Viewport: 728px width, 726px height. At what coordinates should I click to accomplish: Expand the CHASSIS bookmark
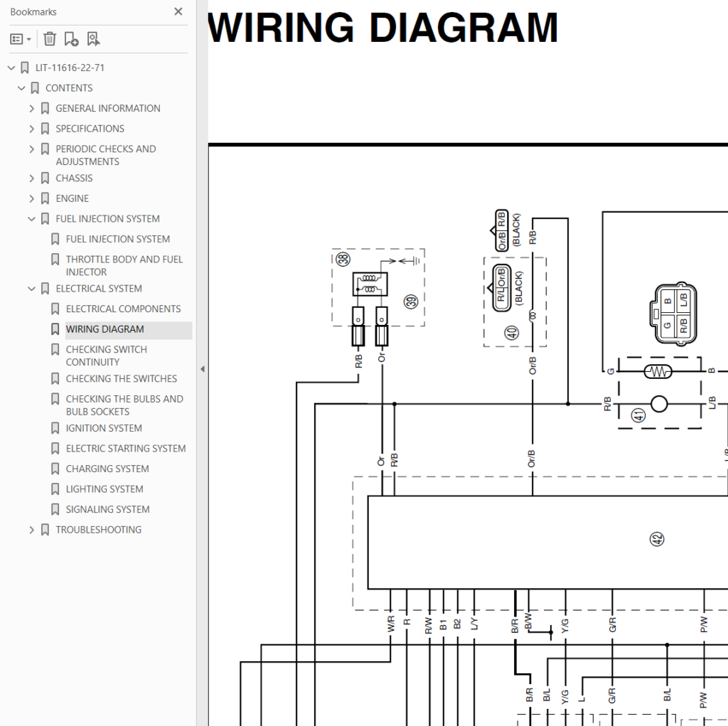tap(31, 178)
